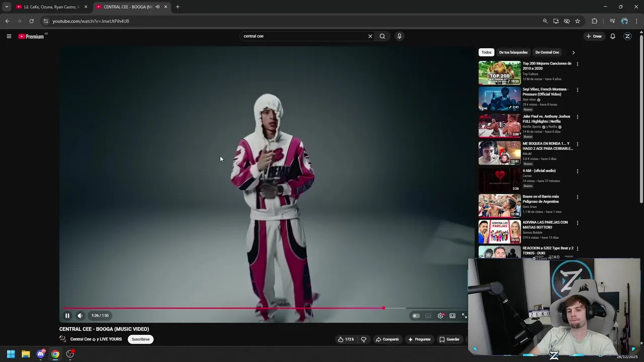The image size is (644, 362).
Task: Select the De Central Cee chip
Action: pos(547,52)
